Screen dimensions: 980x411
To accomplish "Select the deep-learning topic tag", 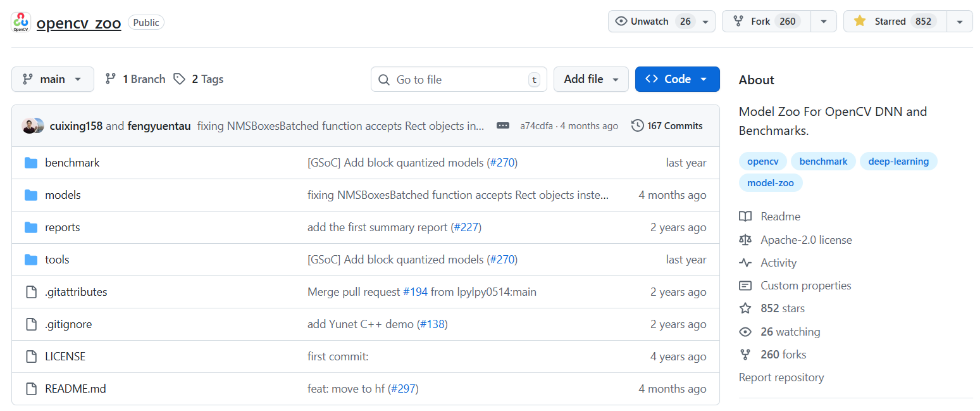I will click(x=898, y=161).
